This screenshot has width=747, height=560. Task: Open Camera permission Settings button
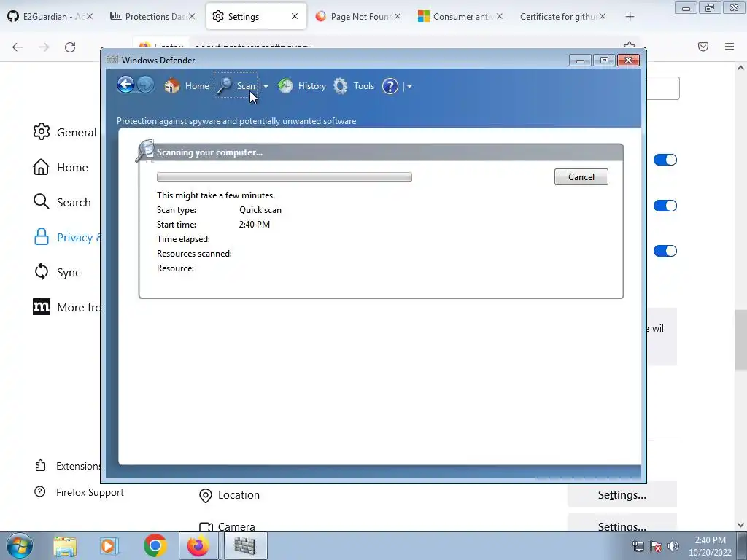tap(622, 524)
